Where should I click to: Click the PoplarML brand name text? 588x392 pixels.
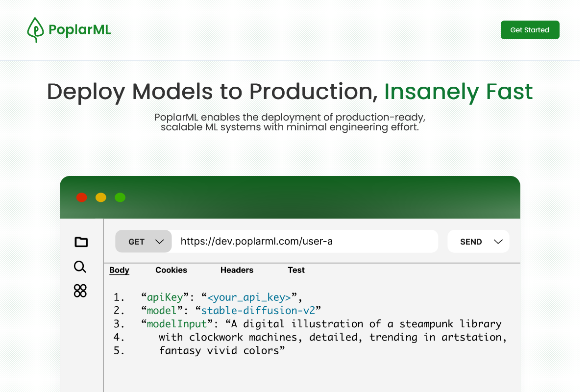click(x=79, y=30)
